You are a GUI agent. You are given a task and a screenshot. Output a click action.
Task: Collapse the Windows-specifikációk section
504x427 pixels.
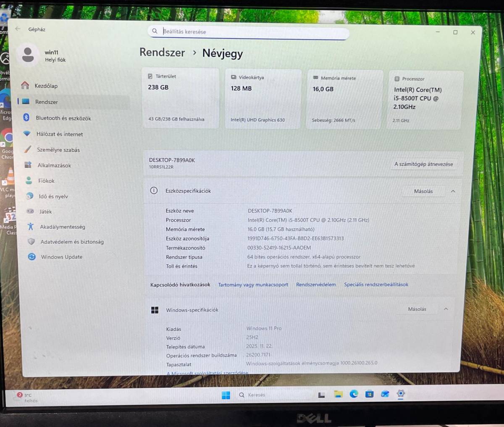click(x=446, y=309)
